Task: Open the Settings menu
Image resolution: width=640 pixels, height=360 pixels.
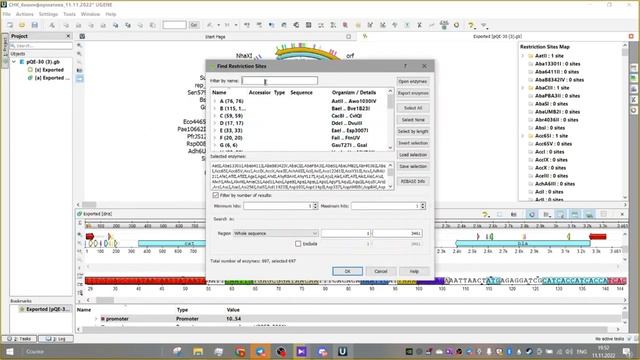Action: point(48,14)
